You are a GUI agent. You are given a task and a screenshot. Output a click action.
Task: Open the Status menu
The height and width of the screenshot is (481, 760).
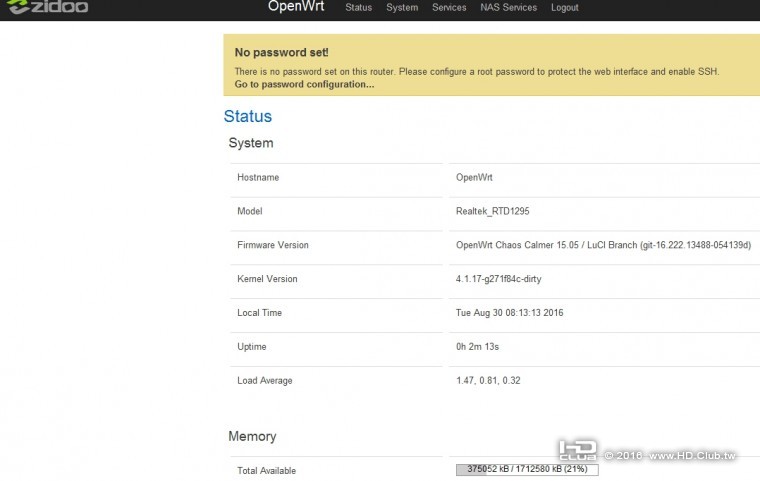(x=358, y=8)
